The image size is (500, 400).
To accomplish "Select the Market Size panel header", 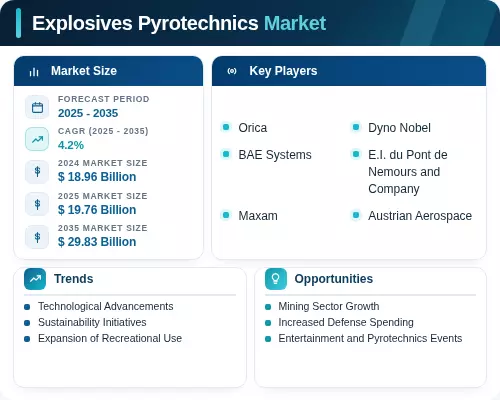I will pos(108,71).
